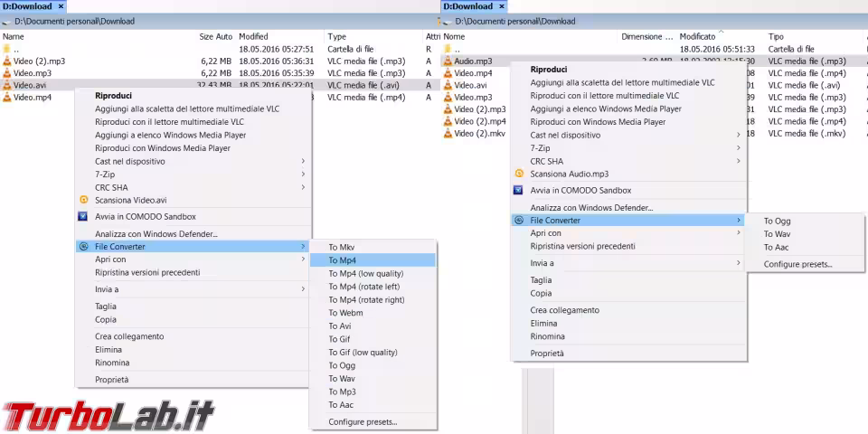This screenshot has width=868, height=434.
Task: Click drive icon in left pane path bar
Action: pos(6,22)
